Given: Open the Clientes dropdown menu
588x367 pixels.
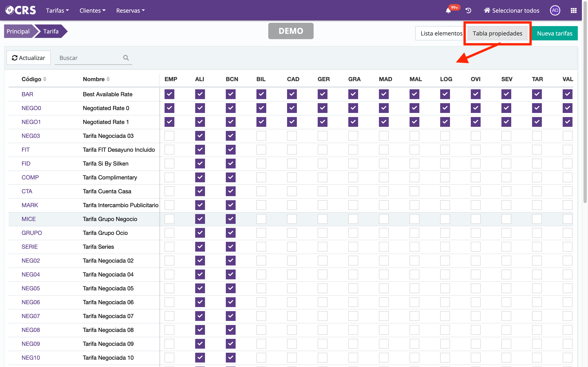Looking at the screenshot, I should pyautogui.click(x=92, y=11).
